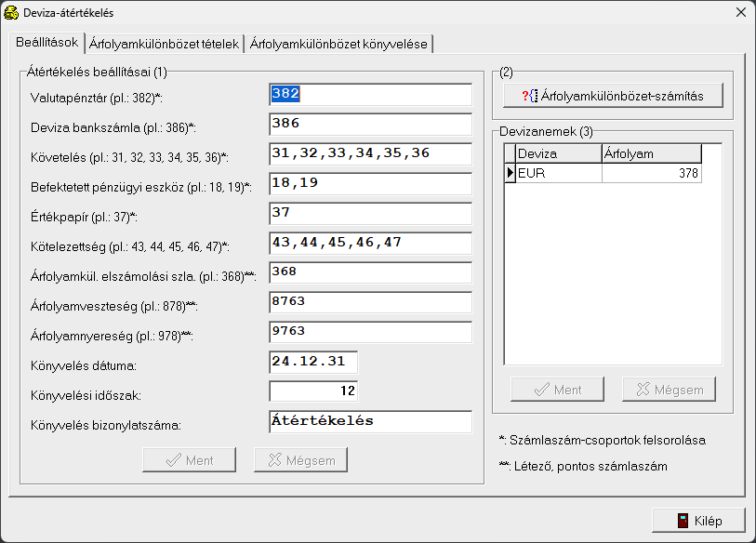Click the Könyvelés bizonylatszáma field

coord(371,422)
